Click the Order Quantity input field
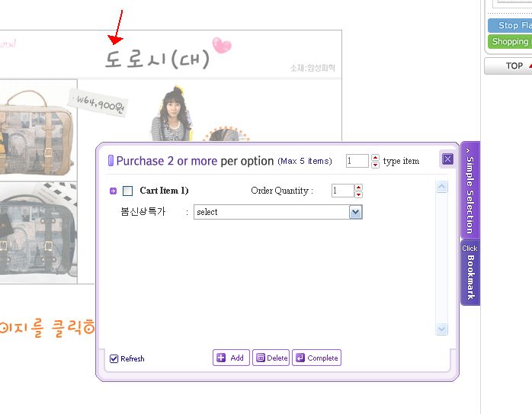The width and height of the screenshot is (532, 414). 343,191
